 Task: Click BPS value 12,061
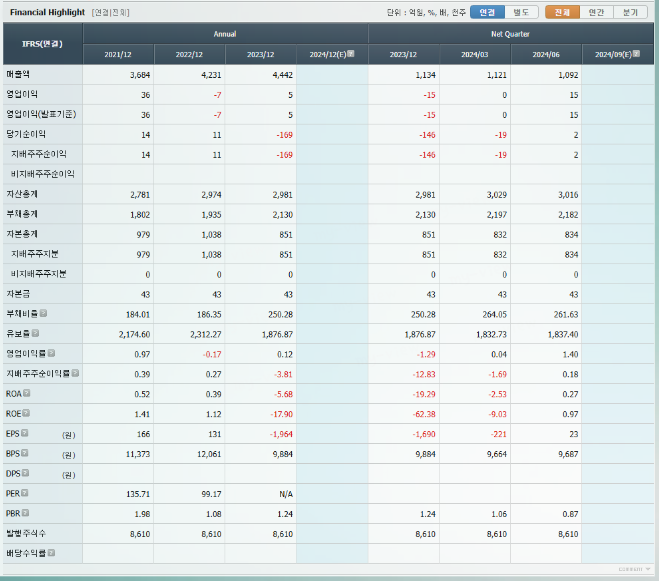click(209, 454)
